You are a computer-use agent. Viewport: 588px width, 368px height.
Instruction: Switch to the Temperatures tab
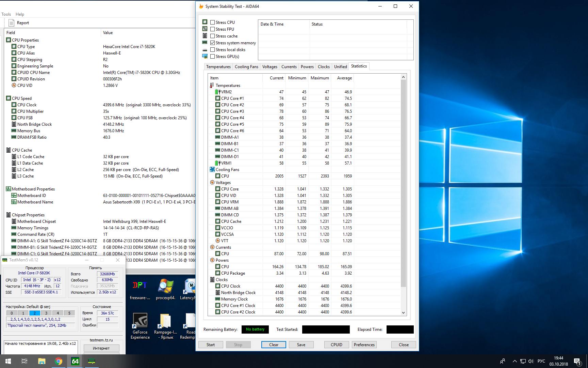218,67
